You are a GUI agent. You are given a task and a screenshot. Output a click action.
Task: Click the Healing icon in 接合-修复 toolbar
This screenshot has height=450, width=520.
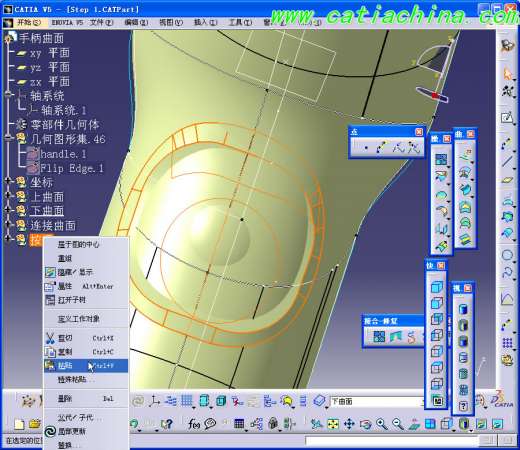396,337
